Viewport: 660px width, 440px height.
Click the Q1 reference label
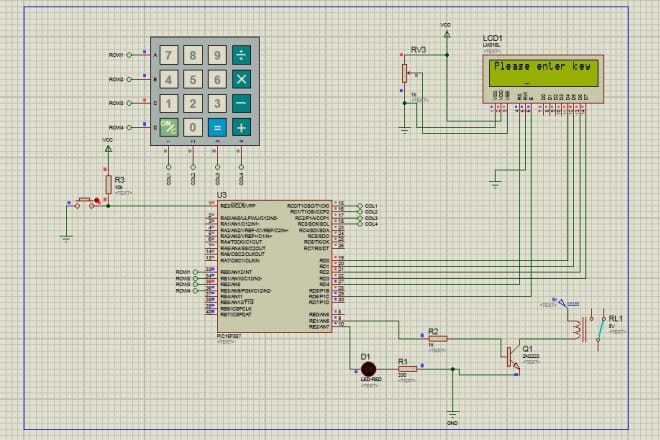tap(527, 349)
